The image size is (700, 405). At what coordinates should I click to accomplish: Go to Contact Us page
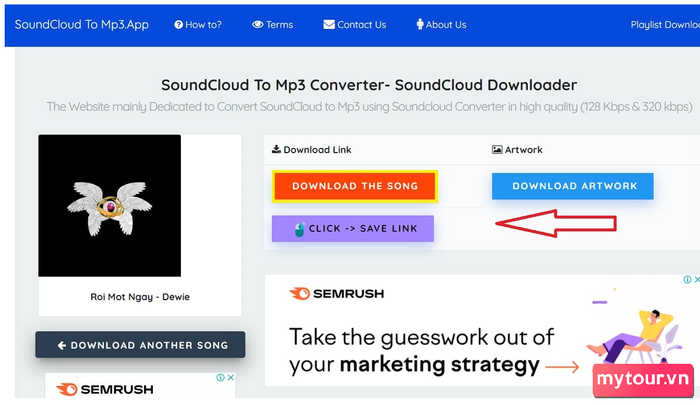point(354,25)
